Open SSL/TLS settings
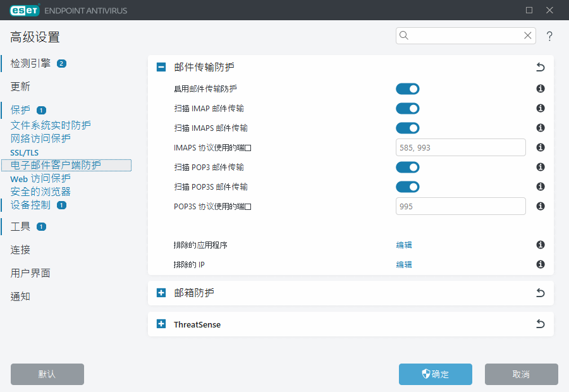 24,152
